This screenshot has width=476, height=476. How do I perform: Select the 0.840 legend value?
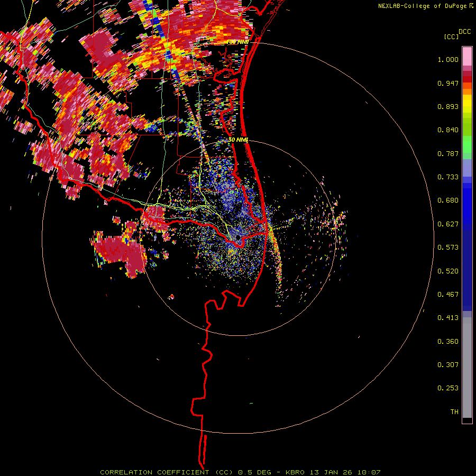click(448, 130)
